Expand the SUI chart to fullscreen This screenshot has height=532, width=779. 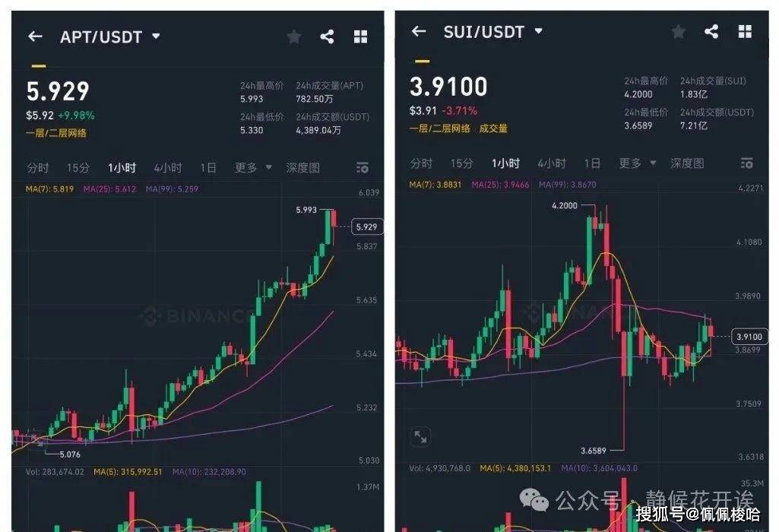click(x=420, y=436)
